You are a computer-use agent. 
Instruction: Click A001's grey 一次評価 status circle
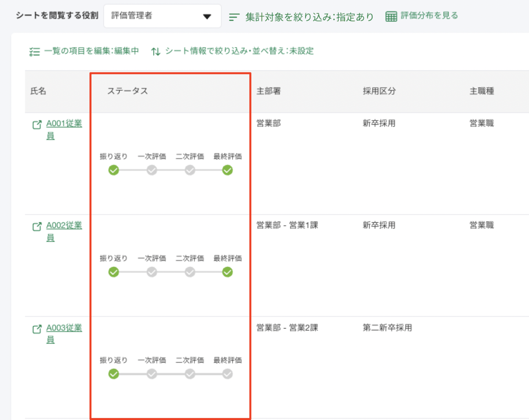[152, 170]
